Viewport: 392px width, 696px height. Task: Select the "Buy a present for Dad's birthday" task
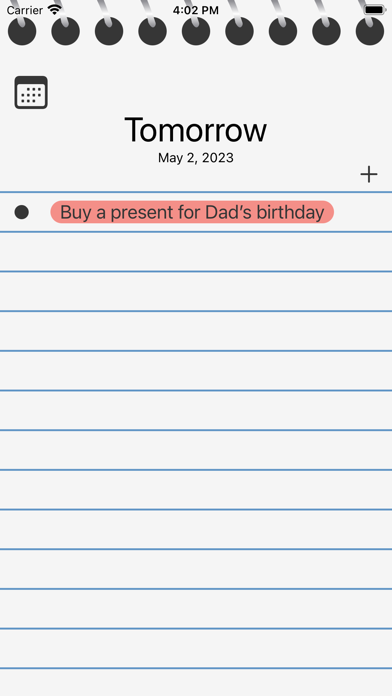(192, 212)
